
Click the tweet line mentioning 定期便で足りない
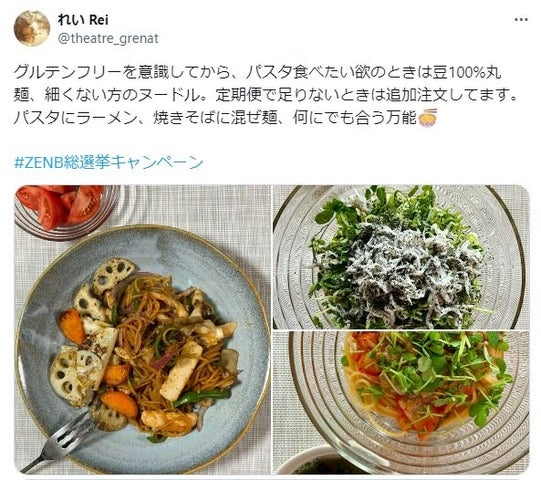pyautogui.click(x=266, y=95)
